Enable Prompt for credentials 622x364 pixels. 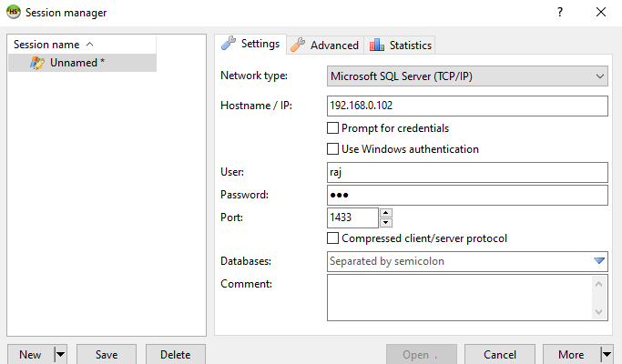[332, 128]
